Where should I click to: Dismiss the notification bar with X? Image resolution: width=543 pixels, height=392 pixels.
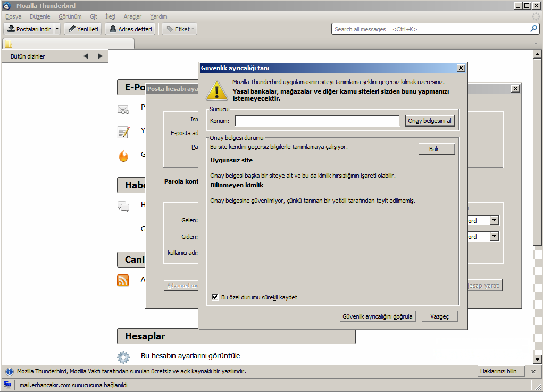tap(533, 372)
